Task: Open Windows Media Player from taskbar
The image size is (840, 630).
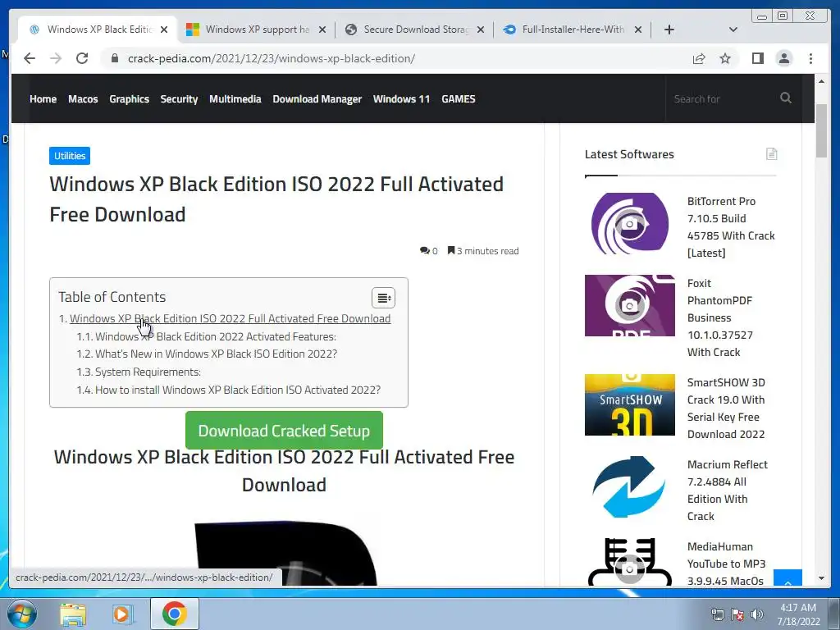Action: pos(122,614)
